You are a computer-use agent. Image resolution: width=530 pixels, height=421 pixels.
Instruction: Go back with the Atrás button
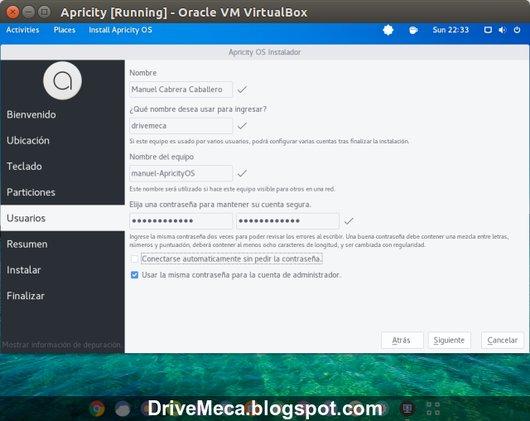point(402,340)
